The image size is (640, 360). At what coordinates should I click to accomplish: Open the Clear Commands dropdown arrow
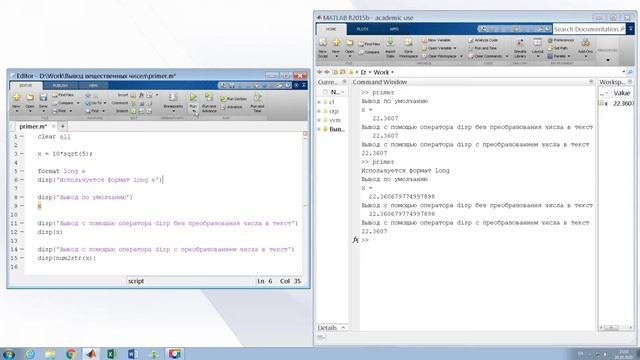[x=507, y=56]
